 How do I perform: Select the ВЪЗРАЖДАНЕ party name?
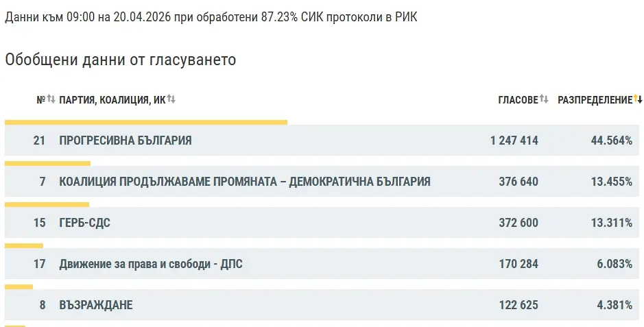[x=96, y=305]
